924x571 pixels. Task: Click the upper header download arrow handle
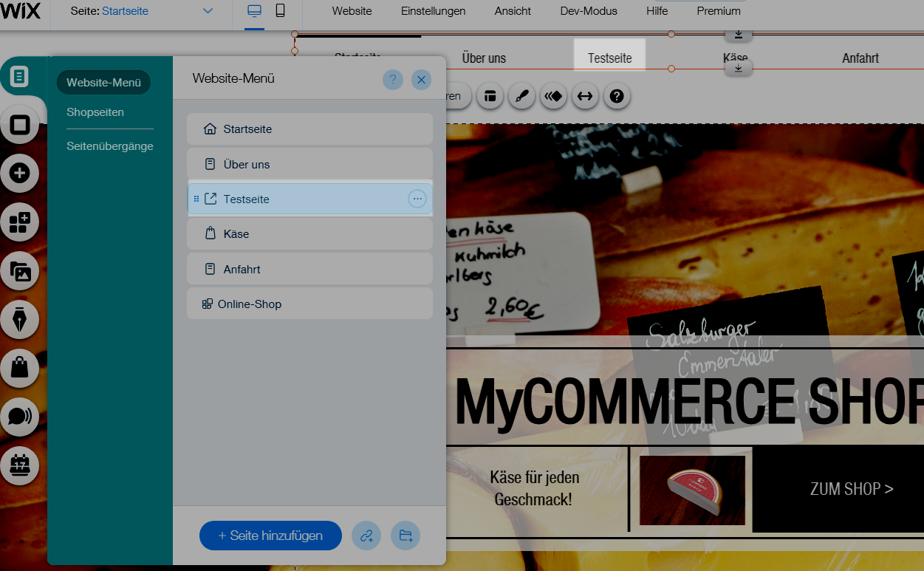point(738,34)
